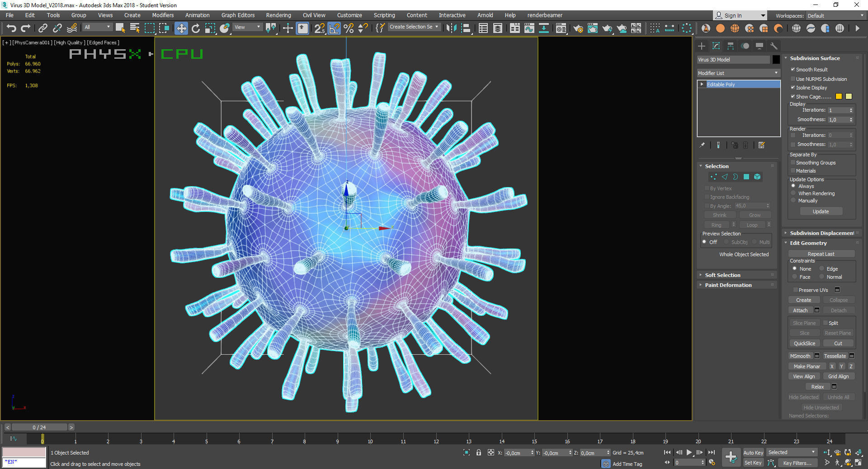Click the Undo arrow icon
868x469 pixels.
11,28
